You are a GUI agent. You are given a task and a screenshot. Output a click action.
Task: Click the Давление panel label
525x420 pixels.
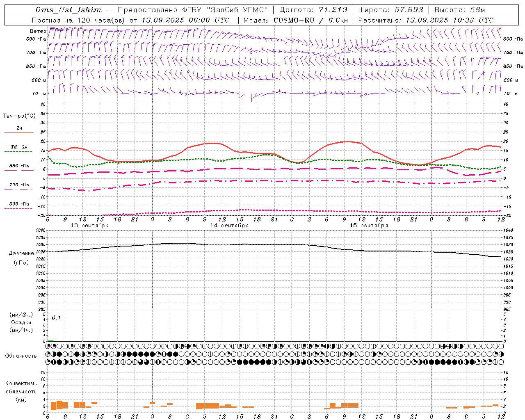pos(21,253)
